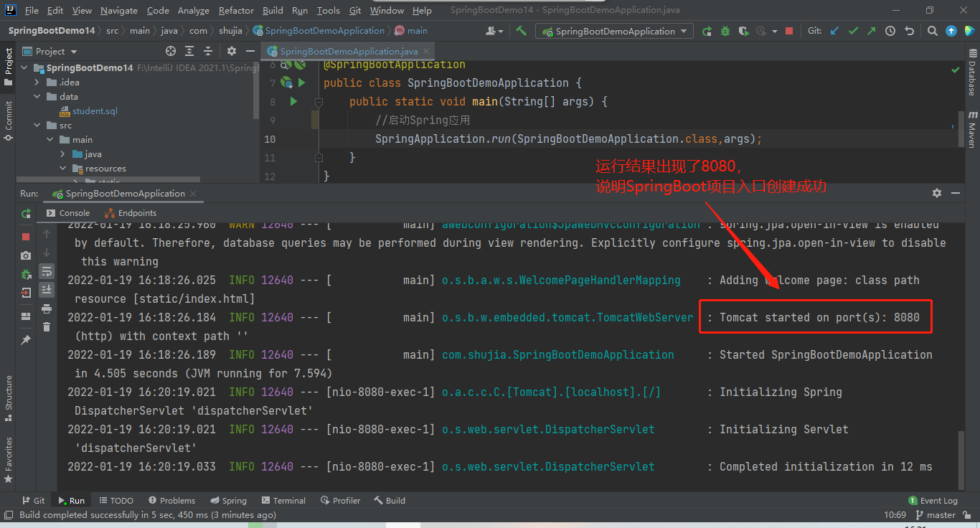Push commits with the green arrow icon
This screenshot has width=980, height=528.
point(871,31)
